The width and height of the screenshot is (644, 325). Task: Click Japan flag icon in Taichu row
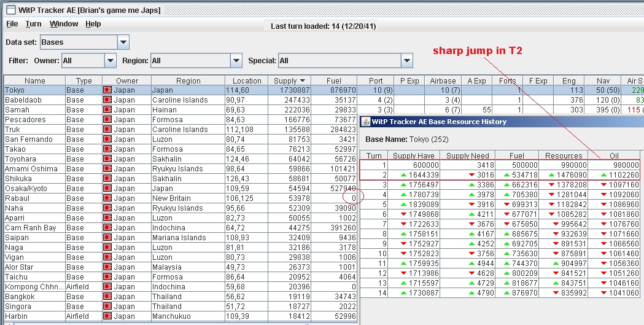click(x=107, y=277)
